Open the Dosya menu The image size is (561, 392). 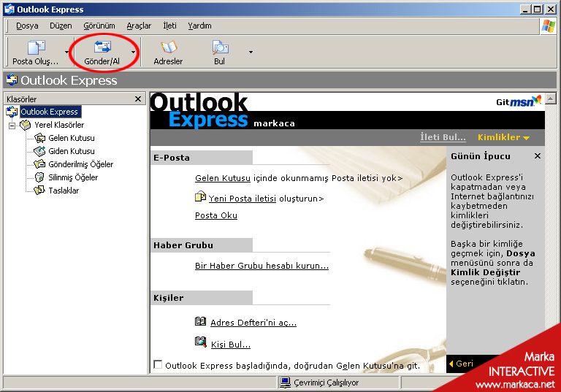[27, 26]
